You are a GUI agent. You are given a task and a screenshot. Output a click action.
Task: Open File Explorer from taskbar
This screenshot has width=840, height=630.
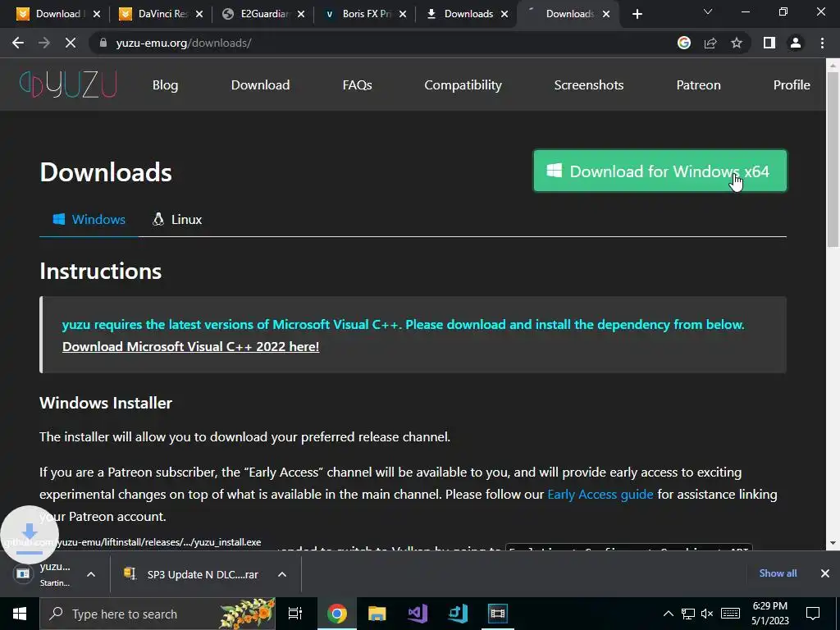coord(377,614)
